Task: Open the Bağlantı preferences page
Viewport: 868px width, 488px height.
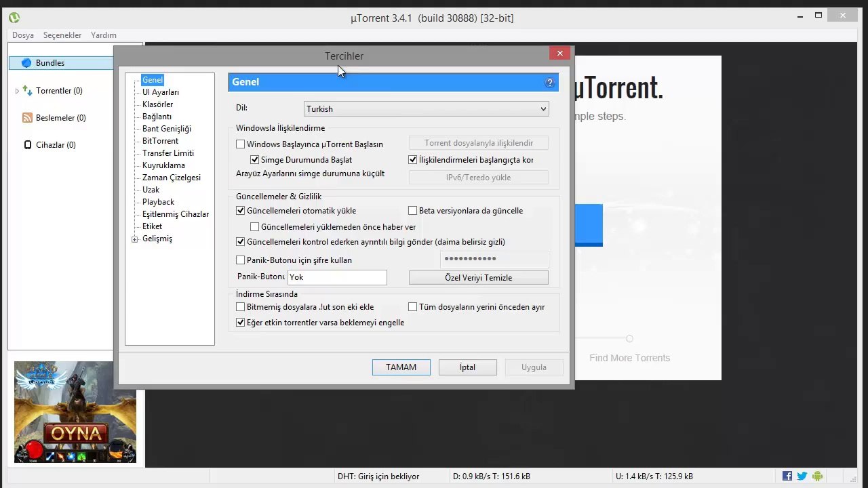Action: coord(157,117)
